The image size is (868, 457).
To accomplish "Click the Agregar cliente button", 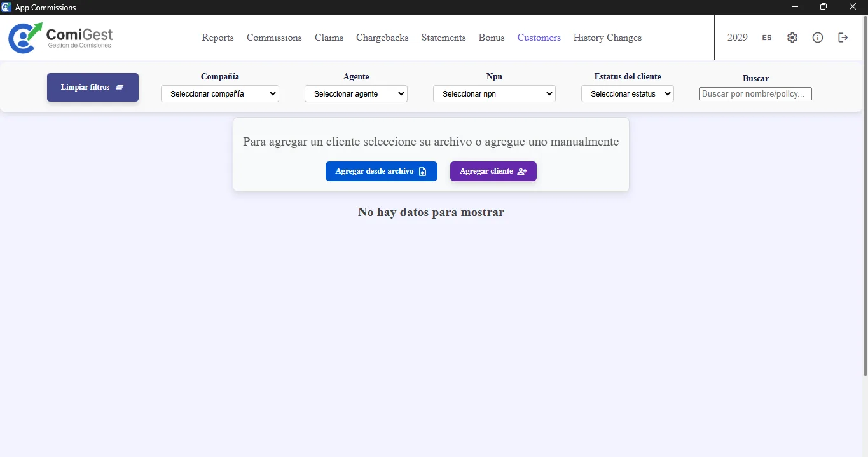I will (x=493, y=171).
